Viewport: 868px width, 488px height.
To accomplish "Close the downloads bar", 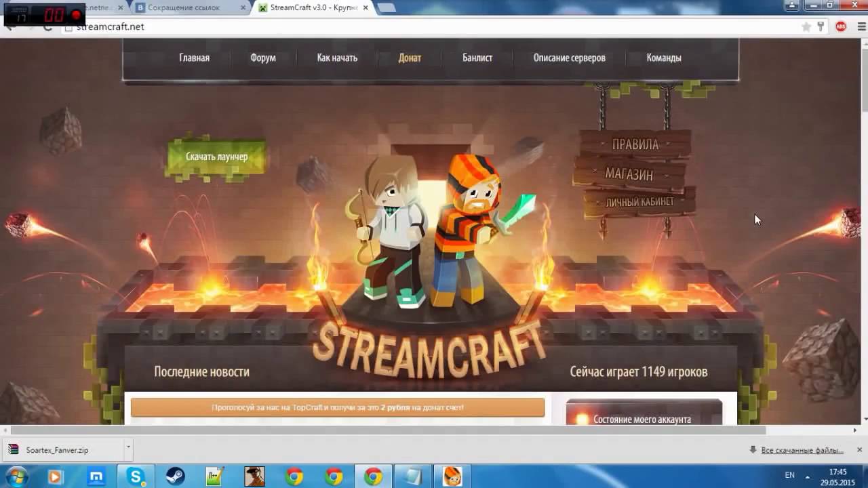I will (x=859, y=449).
